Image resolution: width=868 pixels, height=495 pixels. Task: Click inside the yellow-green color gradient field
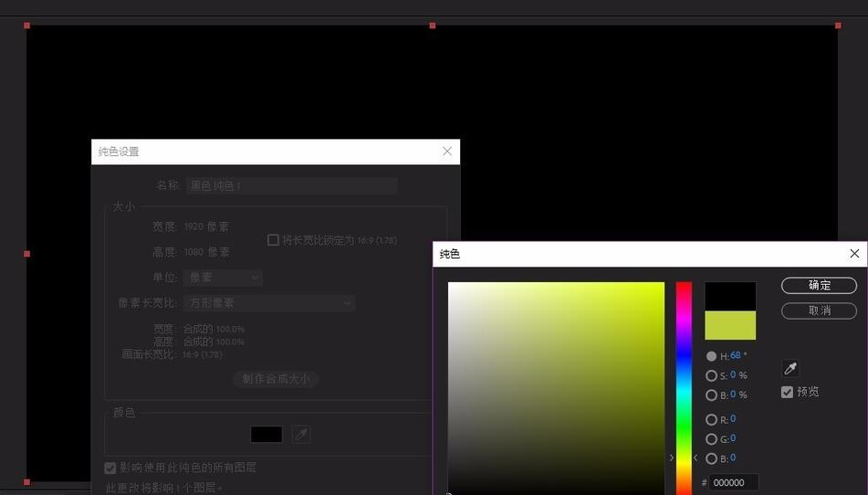[556, 387]
